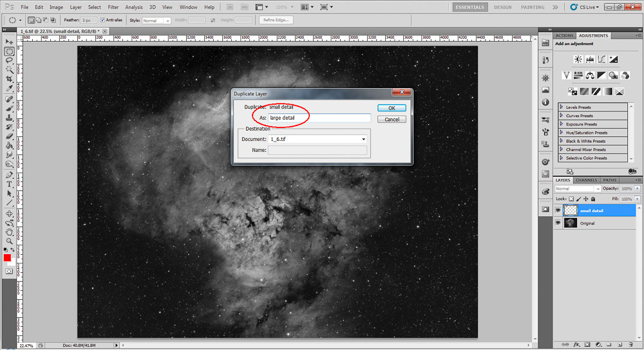
Task: Add a Levels adjustment
Action: click(590, 59)
